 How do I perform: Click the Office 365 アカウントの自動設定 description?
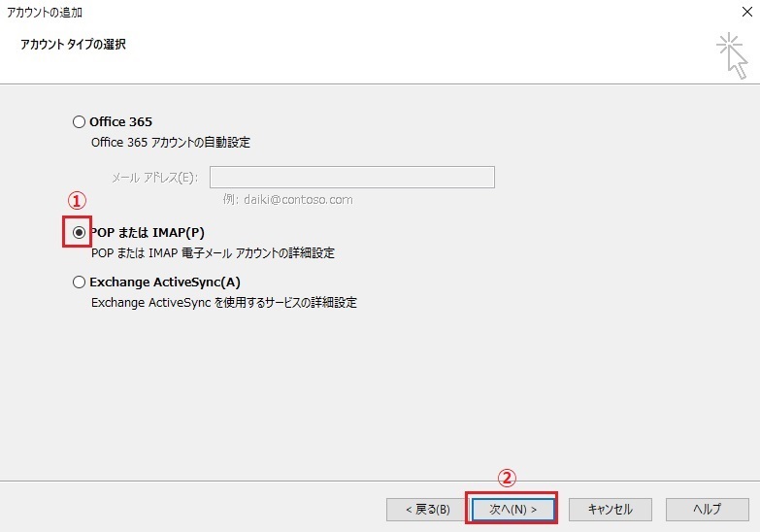[171, 143]
